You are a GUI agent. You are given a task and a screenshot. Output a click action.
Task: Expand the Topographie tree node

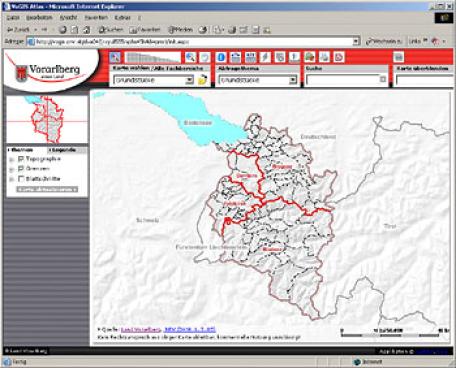point(12,160)
